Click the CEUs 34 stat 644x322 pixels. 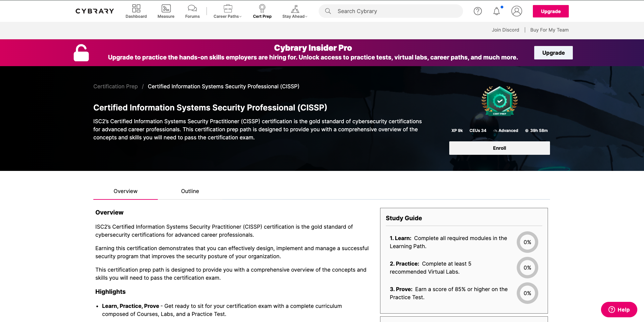click(478, 131)
